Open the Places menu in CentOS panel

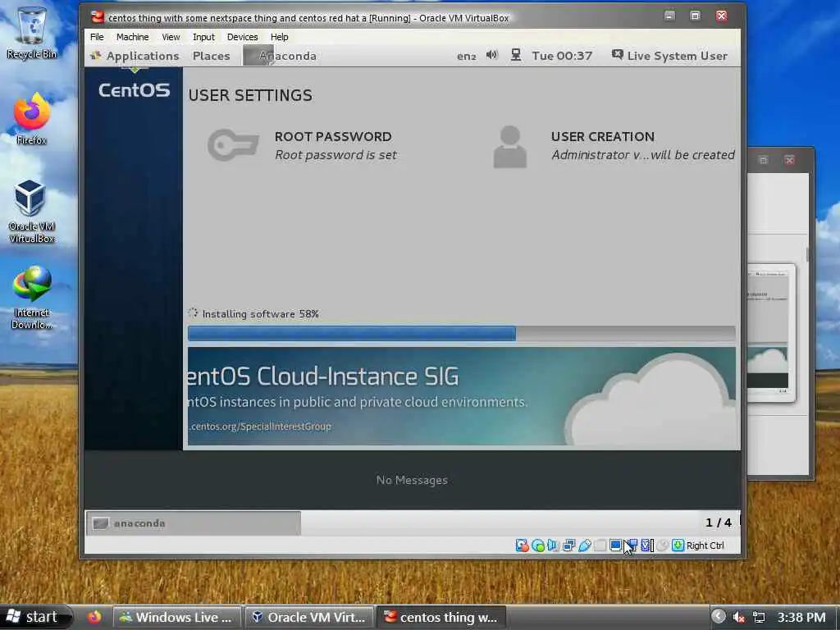pyautogui.click(x=211, y=56)
